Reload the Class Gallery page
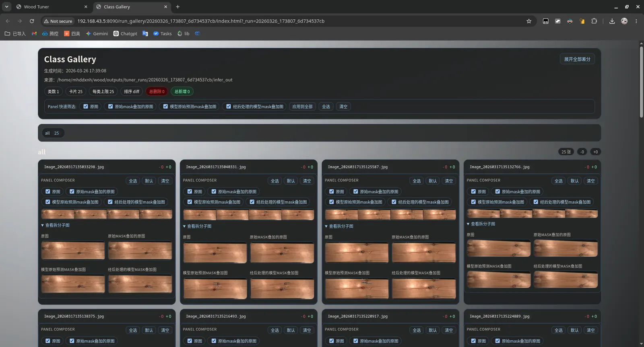Image resolution: width=644 pixels, height=347 pixels. tap(32, 21)
